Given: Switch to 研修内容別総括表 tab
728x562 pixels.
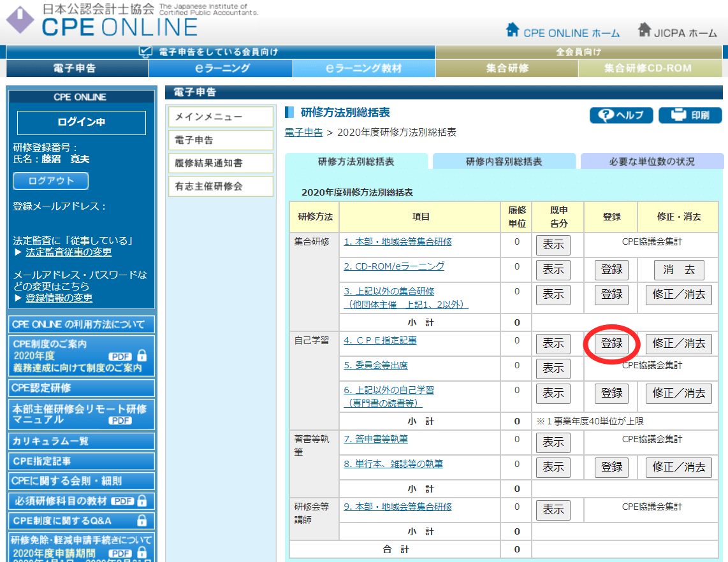Looking at the screenshot, I should (504, 161).
